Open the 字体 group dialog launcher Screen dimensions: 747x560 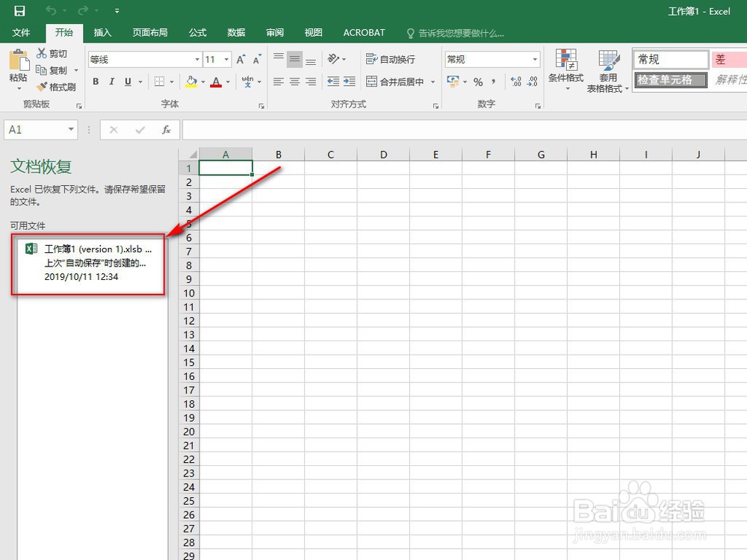[x=261, y=106]
